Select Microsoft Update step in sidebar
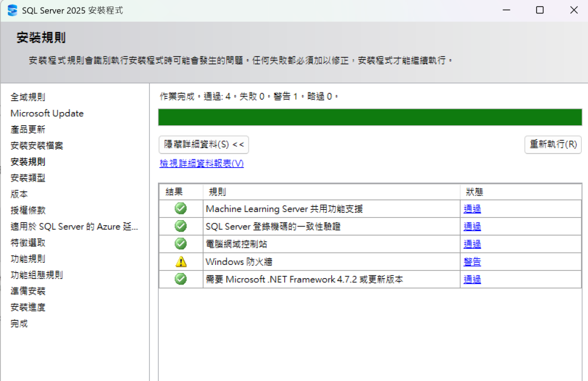Image resolution: width=588 pixels, height=381 pixels. point(47,113)
